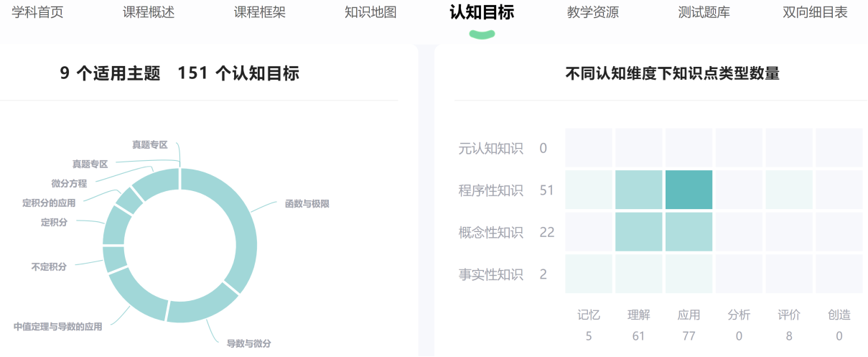Click the 导数与微分 chart label

(x=248, y=343)
